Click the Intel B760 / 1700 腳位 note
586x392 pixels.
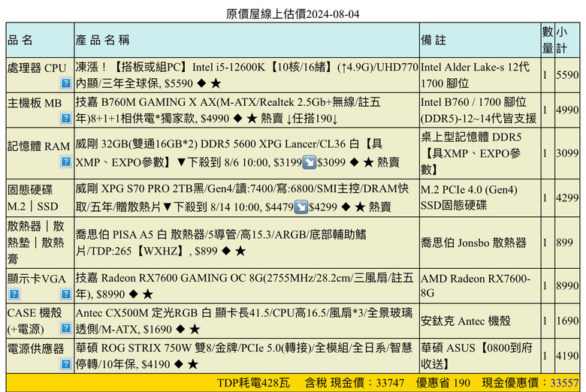click(x=479, y=110)
